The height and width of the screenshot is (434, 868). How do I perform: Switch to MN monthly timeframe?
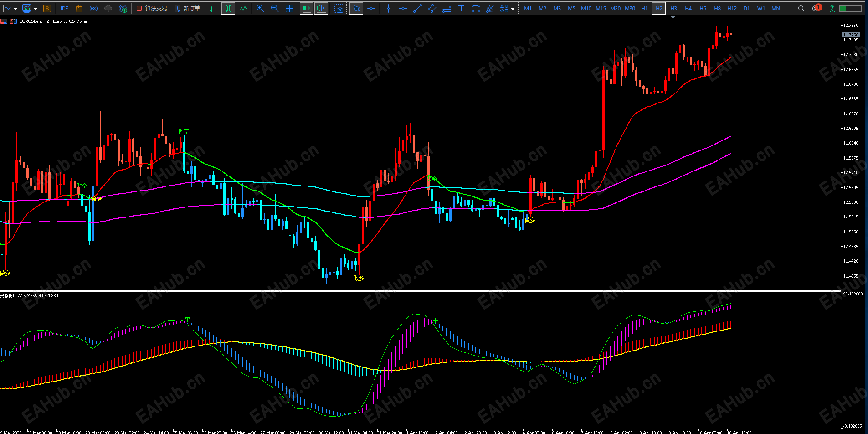776,8
